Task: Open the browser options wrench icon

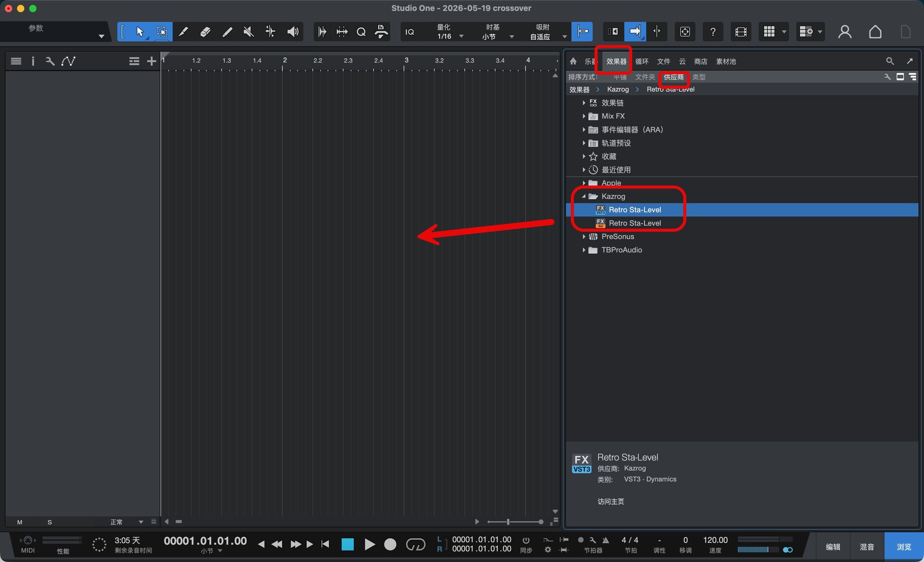Action: pyautogui.click(x=887, y=77)
